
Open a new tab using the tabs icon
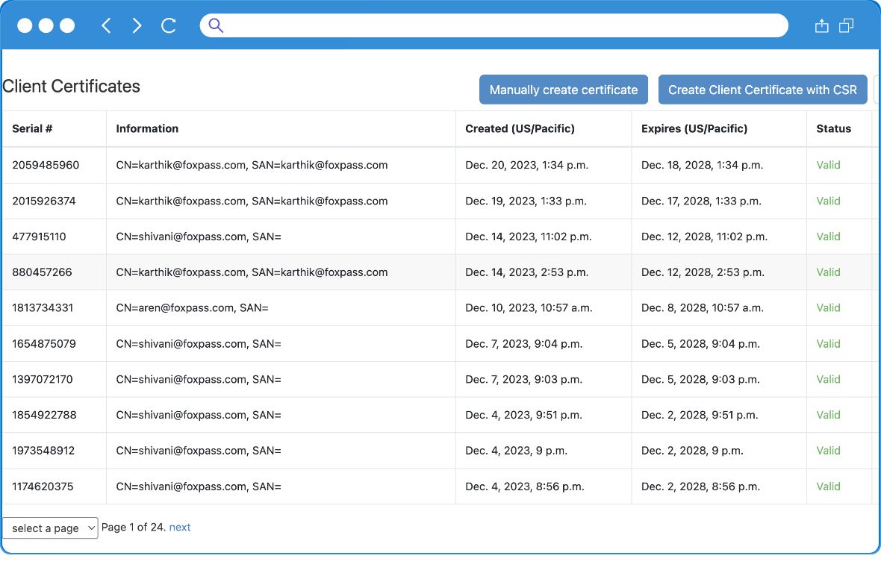click(846, 25)
